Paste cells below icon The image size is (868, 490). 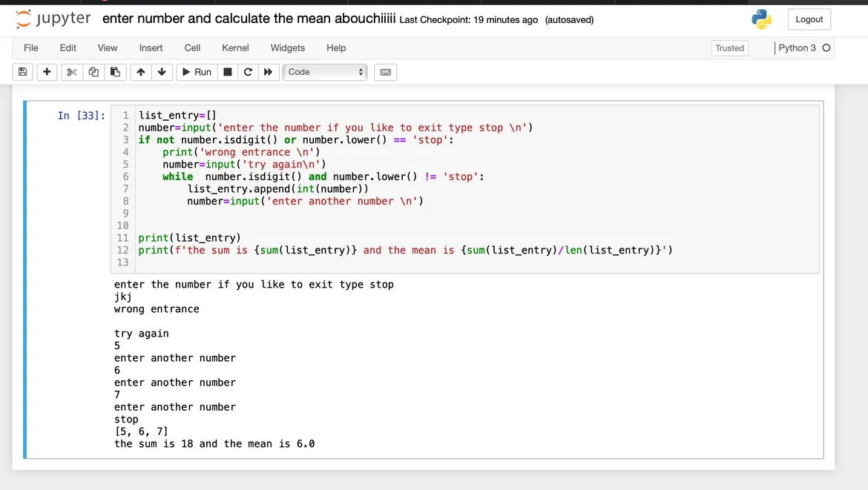pos(115,72)
